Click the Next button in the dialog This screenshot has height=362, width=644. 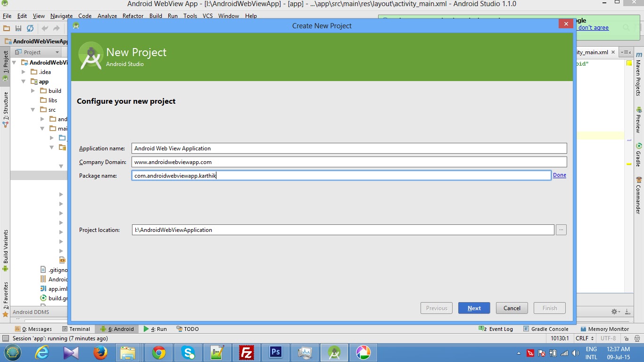474,308
